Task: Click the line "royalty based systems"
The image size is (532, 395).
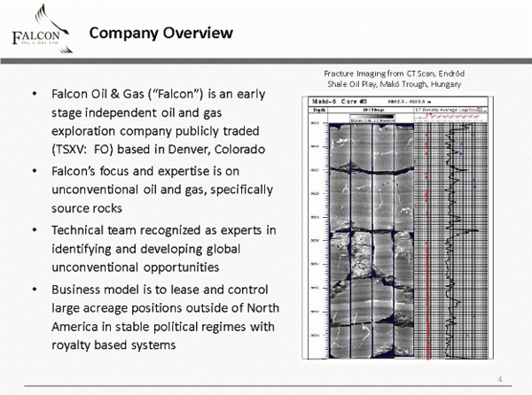Action: pos(113,345)
